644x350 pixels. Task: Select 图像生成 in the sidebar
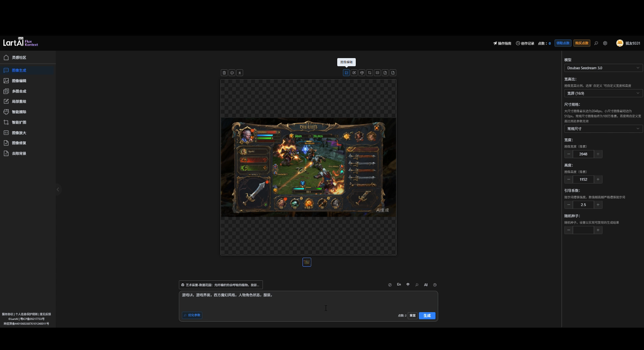[x=27, y=70]
